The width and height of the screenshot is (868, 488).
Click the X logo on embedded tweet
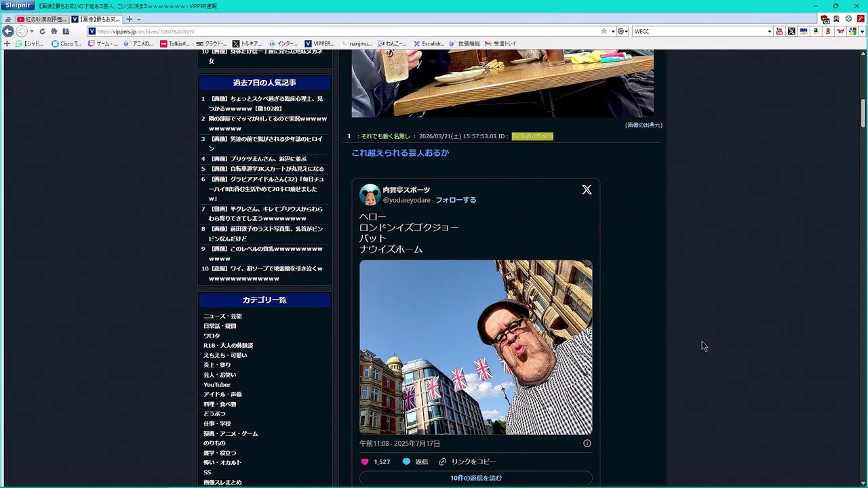tap(587, 190)
